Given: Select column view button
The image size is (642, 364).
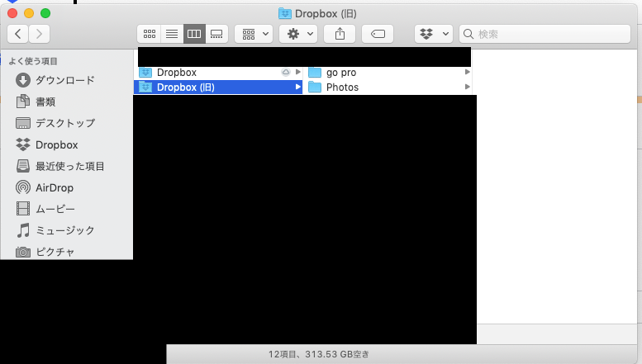Looking at the screenshot, I should click(194, 34).
